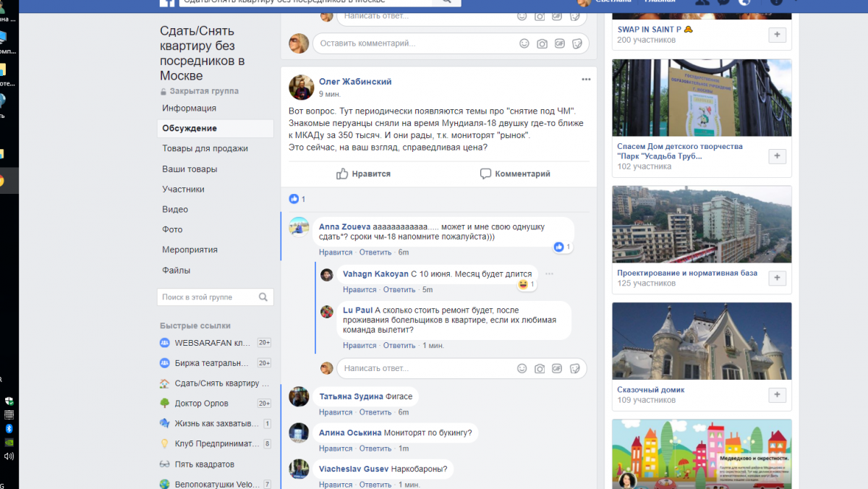This screenshot has width=868, height=489.
Task: Click Anna Zoueva's avatar
Action: [299, 226]
